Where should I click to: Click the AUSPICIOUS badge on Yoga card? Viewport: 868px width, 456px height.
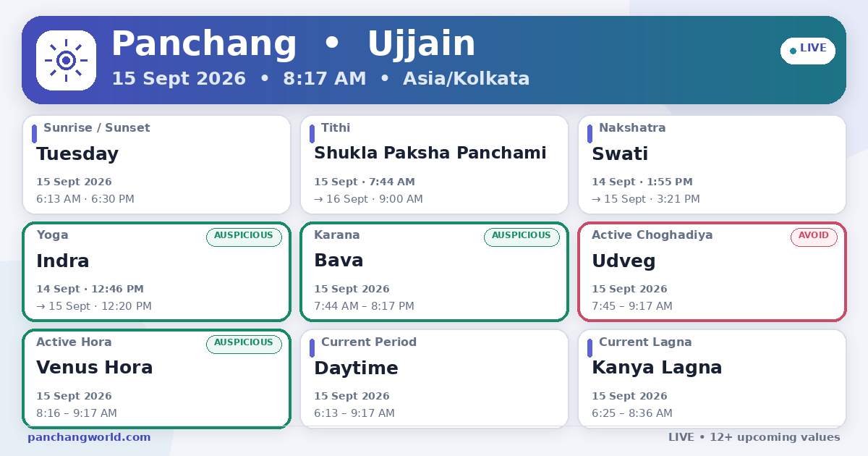coord(244,237)
